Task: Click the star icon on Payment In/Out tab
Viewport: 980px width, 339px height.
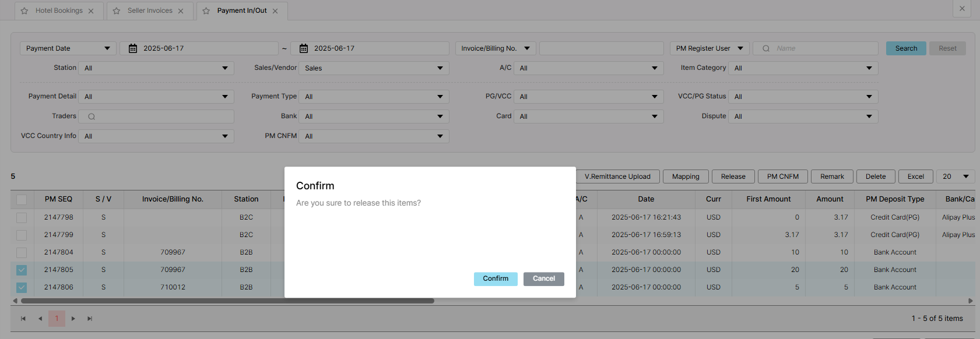Action: pos(206,11)
